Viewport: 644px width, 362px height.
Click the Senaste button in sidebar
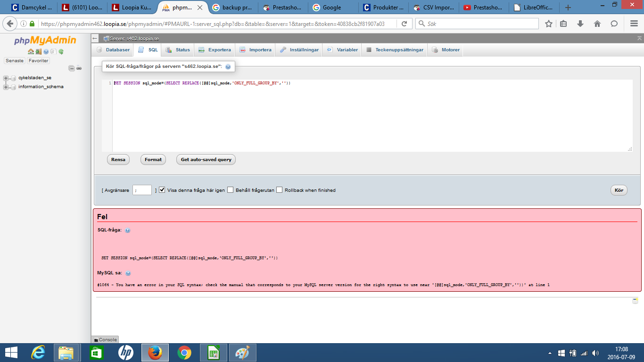click(15, 61)
